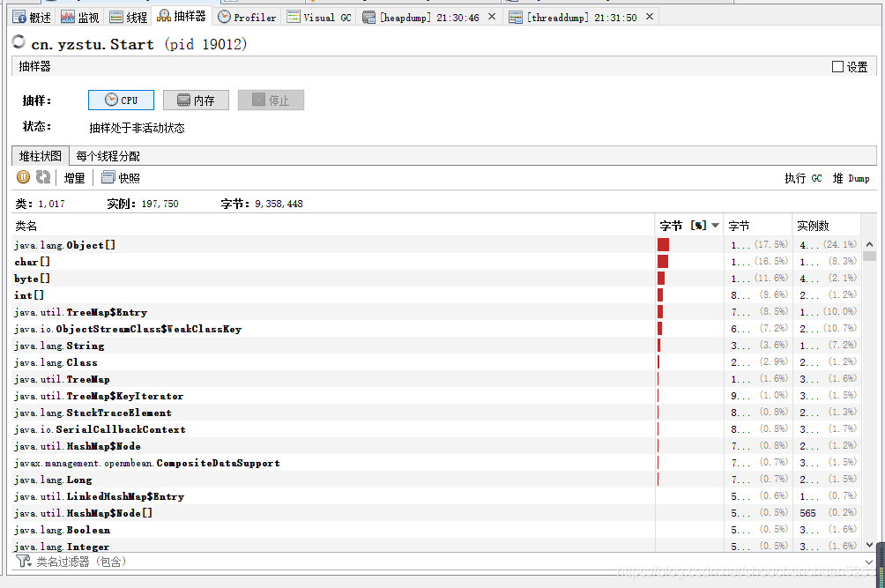
Task: Open the Profiler tab
Action: coord(247,18)
